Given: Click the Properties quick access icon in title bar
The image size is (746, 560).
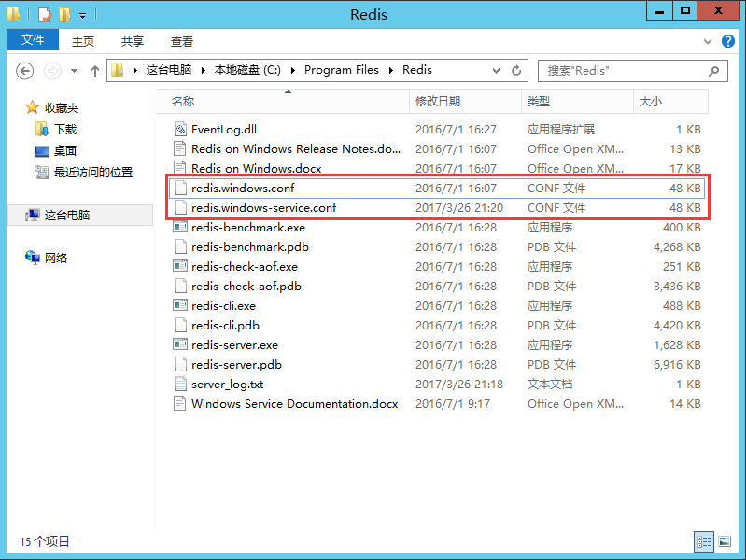Looking at the screenshot, I should 44,15.
